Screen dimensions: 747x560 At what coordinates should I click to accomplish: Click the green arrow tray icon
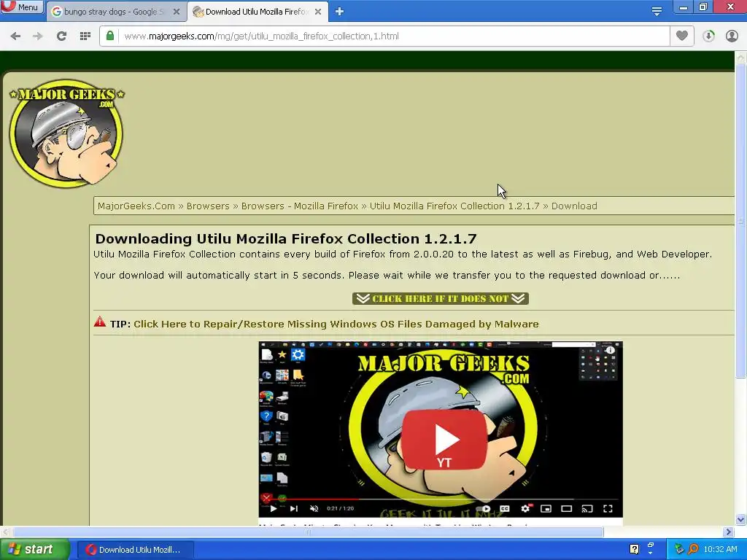pyautogui.click(x=679, y=549)
